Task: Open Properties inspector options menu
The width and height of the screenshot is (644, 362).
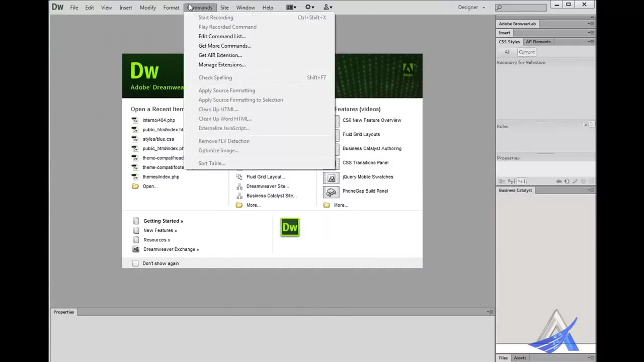Action: pos(490,312)
